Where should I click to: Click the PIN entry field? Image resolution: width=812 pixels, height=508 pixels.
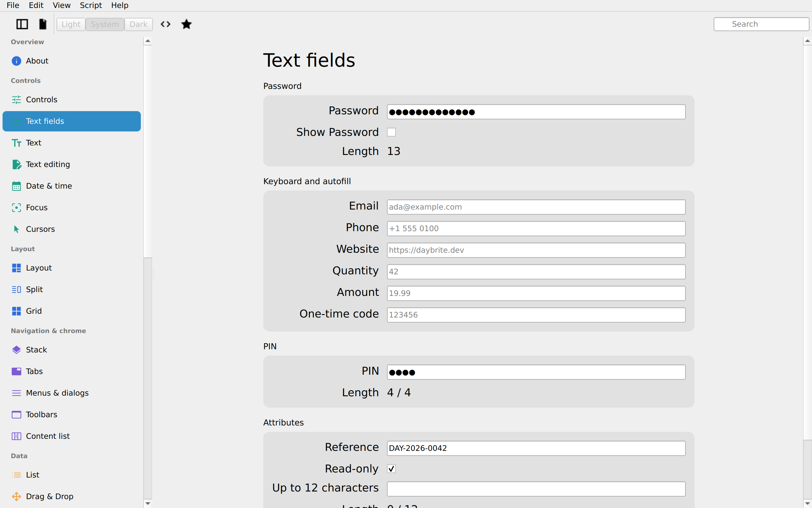(536, 372)
